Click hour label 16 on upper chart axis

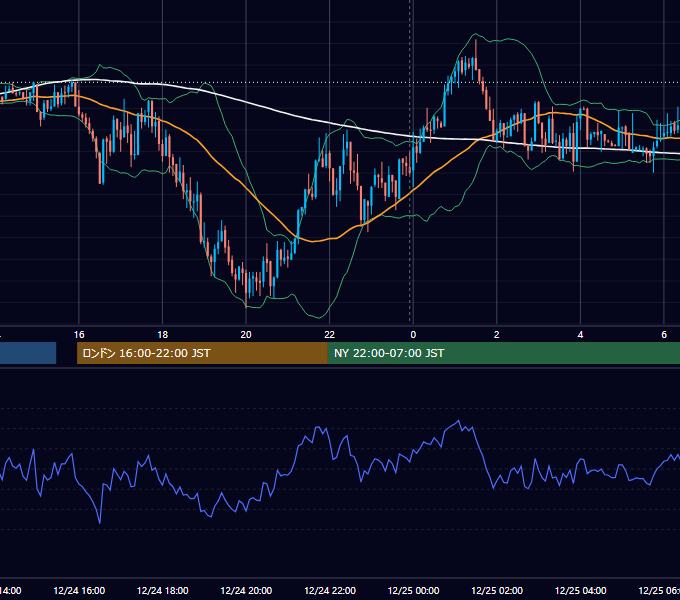coord(79,335)
